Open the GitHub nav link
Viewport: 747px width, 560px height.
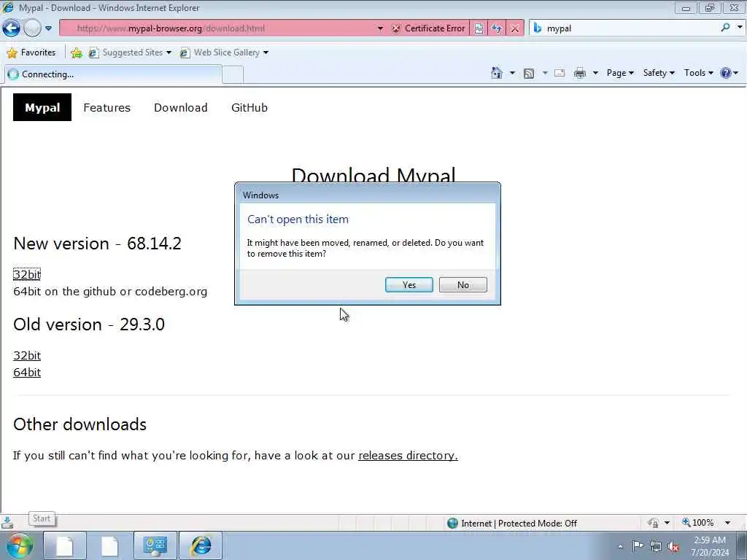249,108
